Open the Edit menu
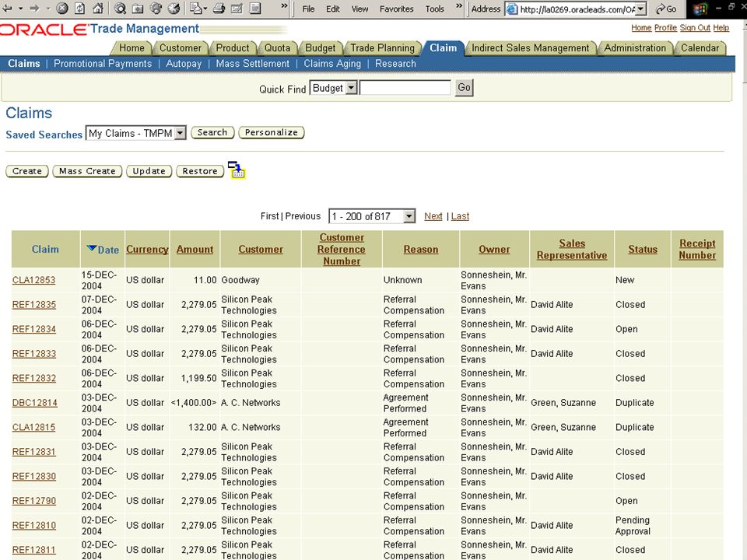 point(332,9)
